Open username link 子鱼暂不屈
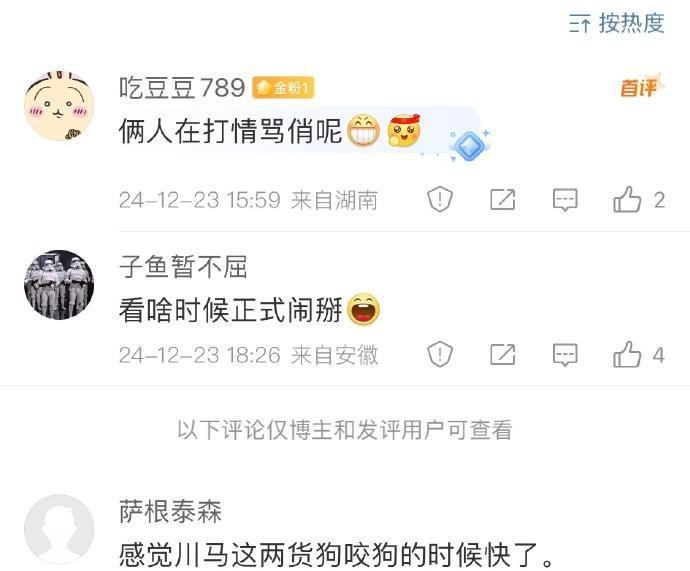Screen dimensions: 690x571 (x=183, y=266)
